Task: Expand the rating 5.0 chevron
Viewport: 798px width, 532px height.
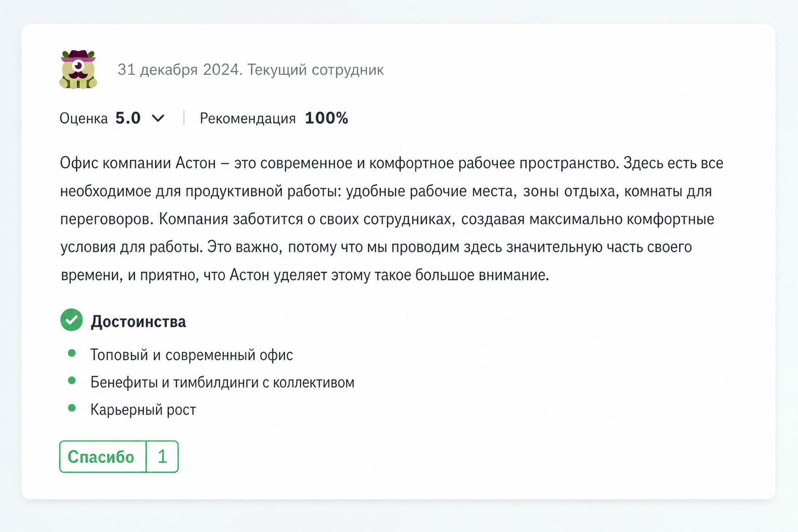Action: [158, 118]
